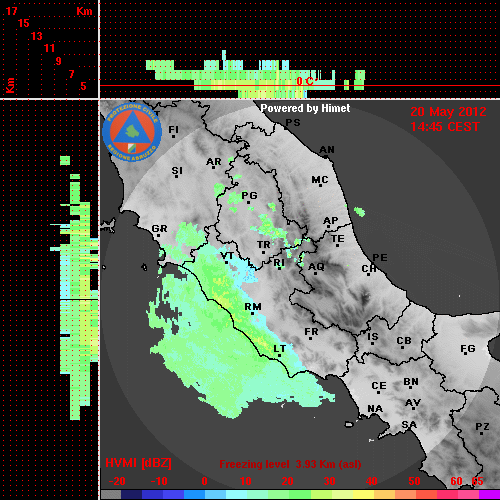This screenshot has height=500, width=500.
Task: Click the '7' height axis label
Action: (71, 74)
